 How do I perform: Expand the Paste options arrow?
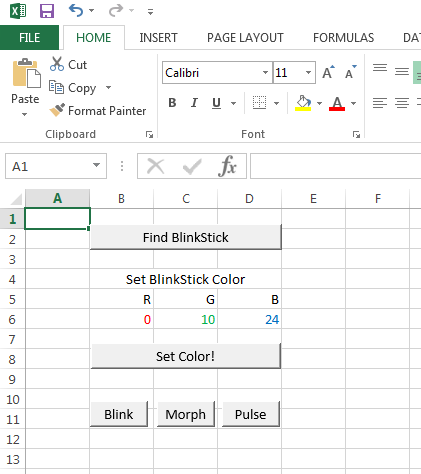coord(24,114)
